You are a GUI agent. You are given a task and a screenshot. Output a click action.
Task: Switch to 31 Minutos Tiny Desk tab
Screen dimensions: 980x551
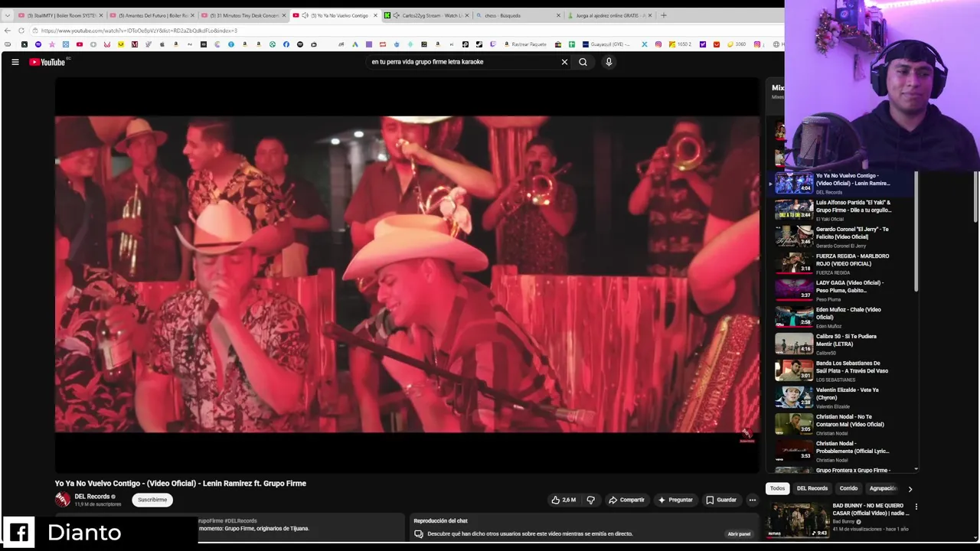[x=243, y=15]
